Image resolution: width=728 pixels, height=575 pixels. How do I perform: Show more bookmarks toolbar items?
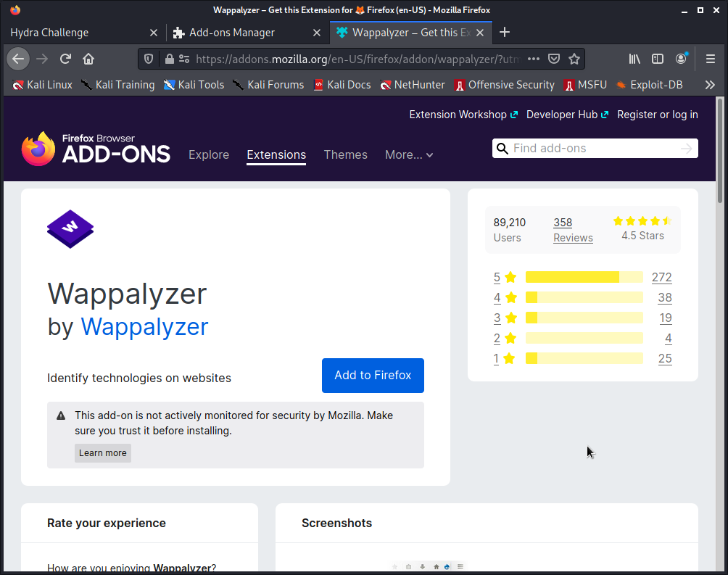(710, 85)
